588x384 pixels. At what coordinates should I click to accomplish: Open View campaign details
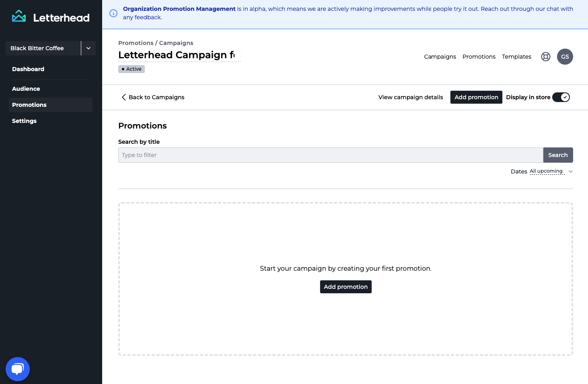tap(411, 97)
